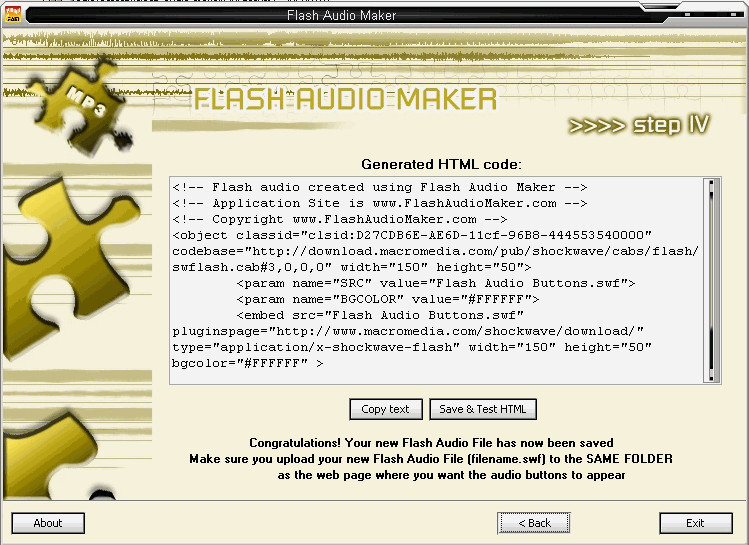Click the '<object classid=' code line
This screenshot has width=749, height=545.
412,235
